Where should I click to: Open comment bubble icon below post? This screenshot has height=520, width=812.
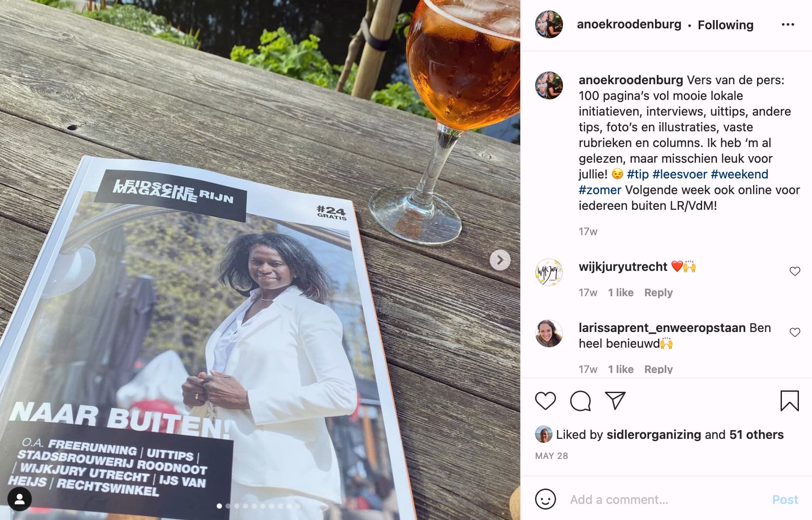[x=580, y=401]
